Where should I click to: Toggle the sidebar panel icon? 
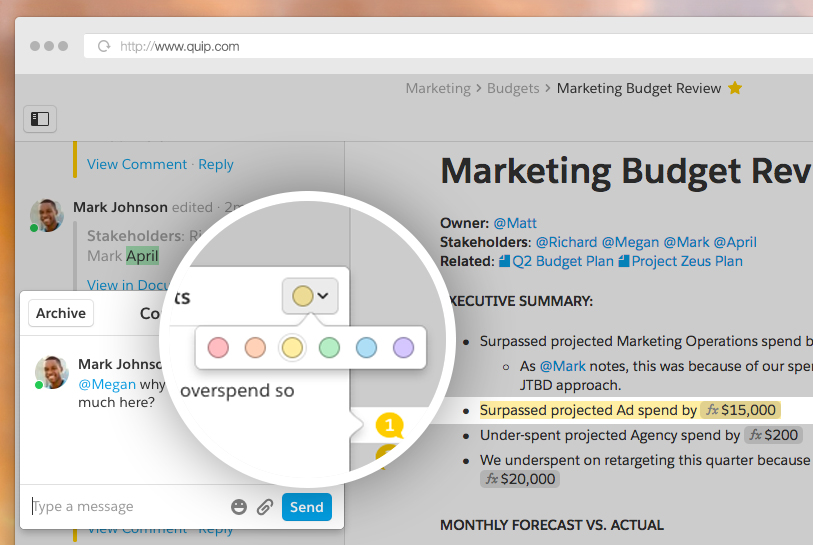[x=40, y=119]
